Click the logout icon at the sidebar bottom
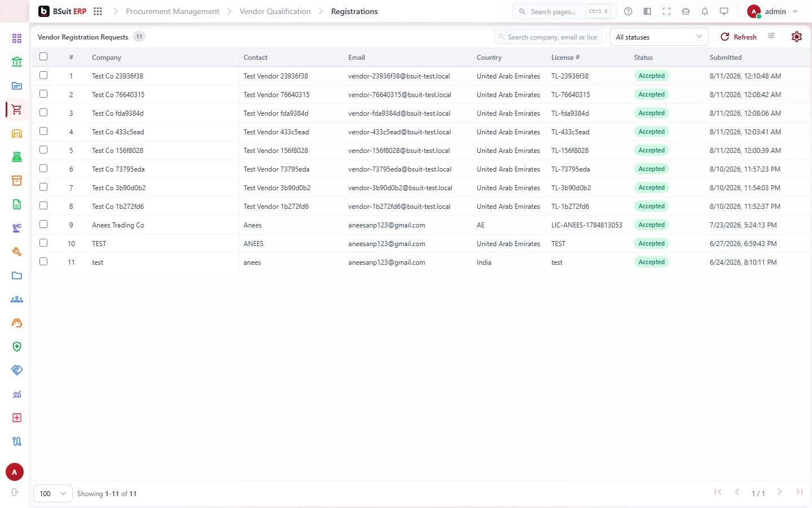Viewport: 812px width, 508px height. click(x=15, y=492)
